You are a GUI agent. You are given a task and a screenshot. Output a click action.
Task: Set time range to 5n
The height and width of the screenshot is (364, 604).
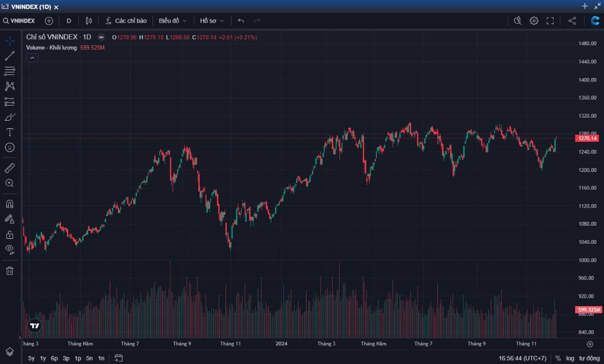pyautogui.click(x=89, y=358)
